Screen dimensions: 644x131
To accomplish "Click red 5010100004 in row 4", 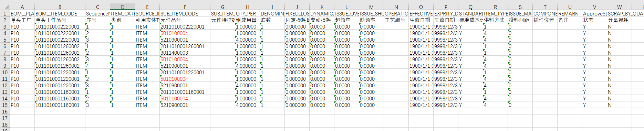I will pos(185,33).
